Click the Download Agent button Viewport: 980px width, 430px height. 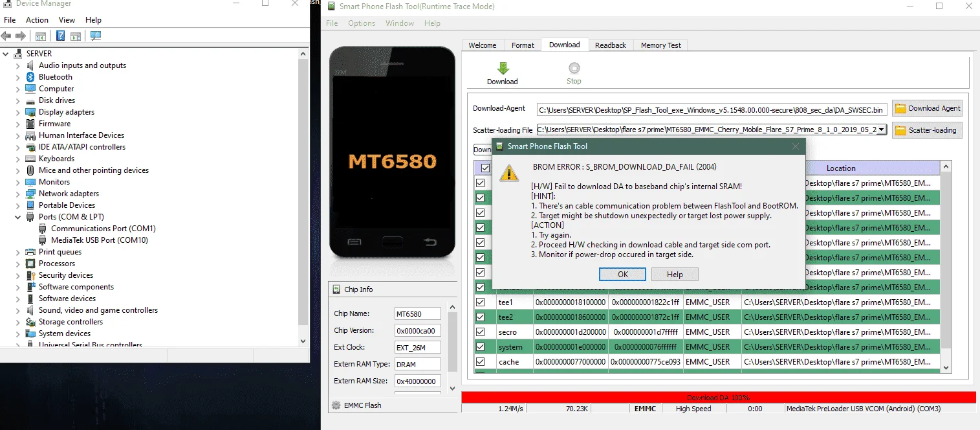(x=928, y=108)
